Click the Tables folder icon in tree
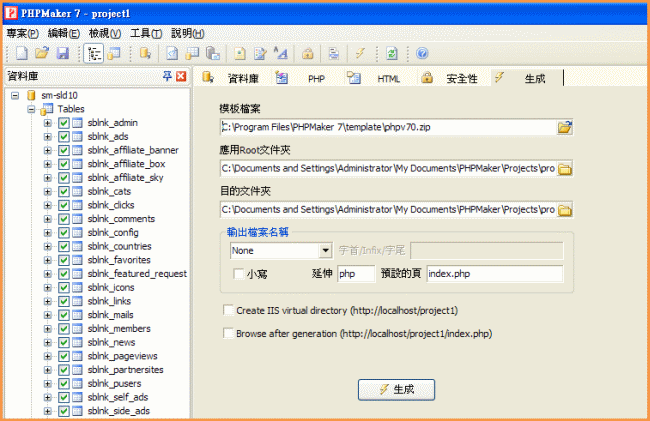Image resolution: width=650 pixels, height=421 pixels. pos(46,109)
